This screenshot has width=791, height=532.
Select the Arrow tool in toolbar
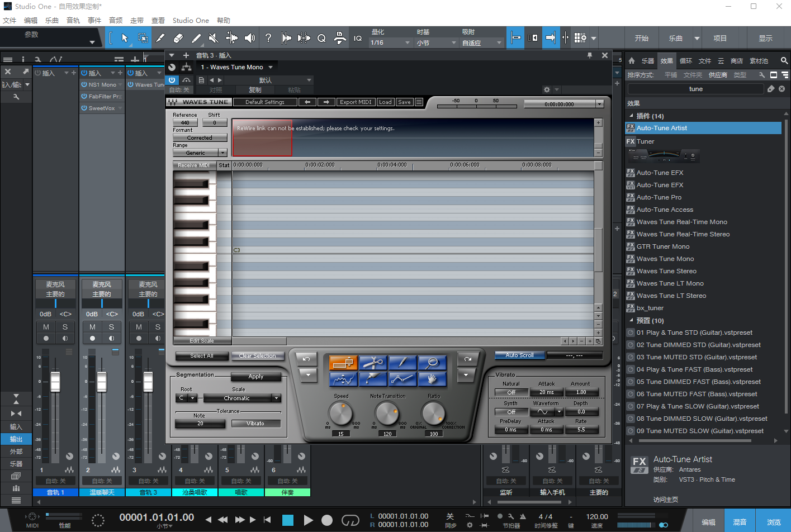(x=125, y=38)
